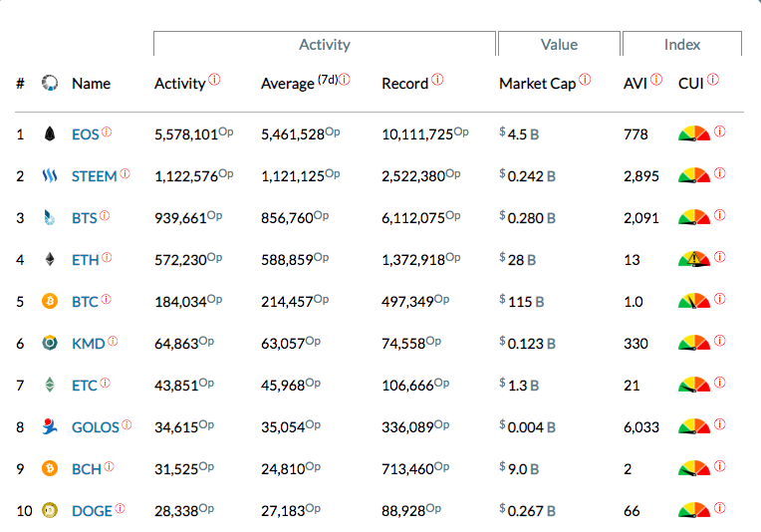The width and height of the screenshot is (761, 532).
Task: Open the ETH coin link
Action: click(x=86, y=260)
